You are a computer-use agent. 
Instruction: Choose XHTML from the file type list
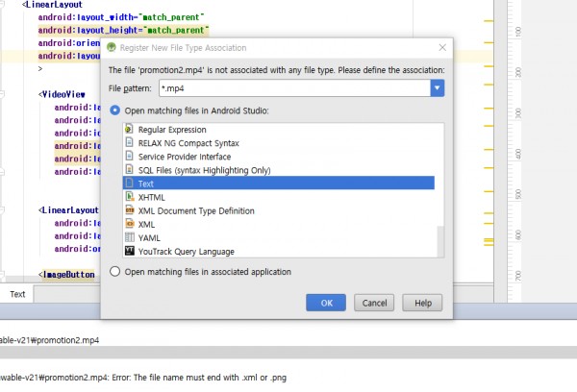click(279, 197)
